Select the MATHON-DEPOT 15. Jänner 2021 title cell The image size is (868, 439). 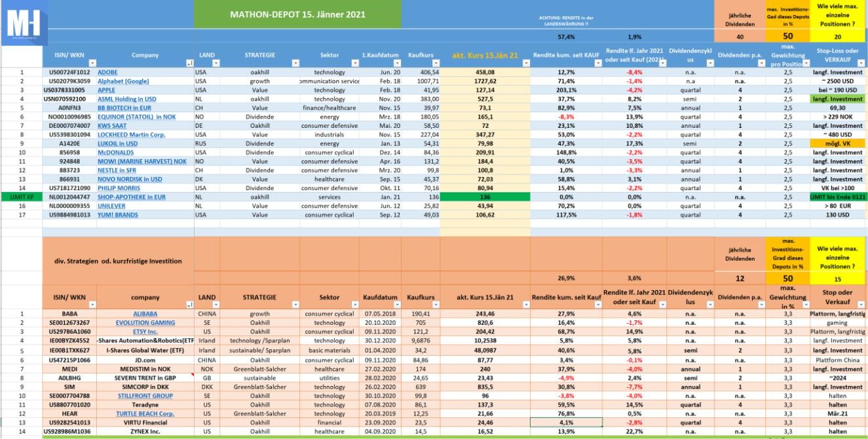(x=298, y=14)
